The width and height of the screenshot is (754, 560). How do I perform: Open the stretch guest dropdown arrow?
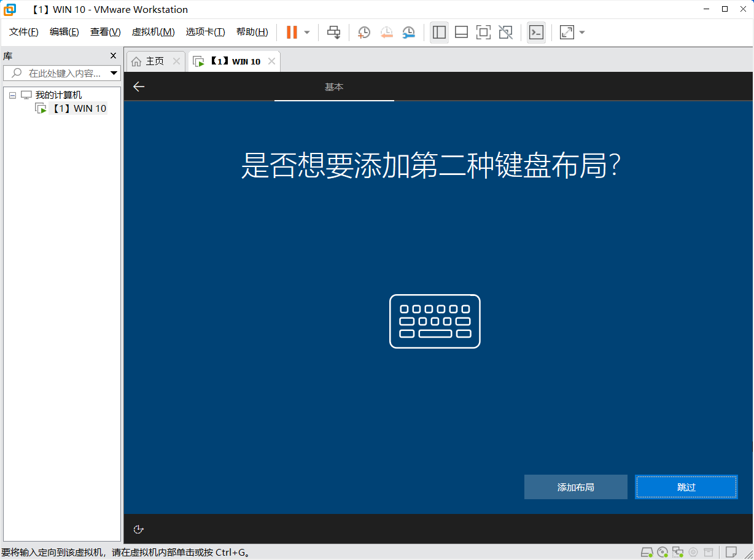pos(582,33)
